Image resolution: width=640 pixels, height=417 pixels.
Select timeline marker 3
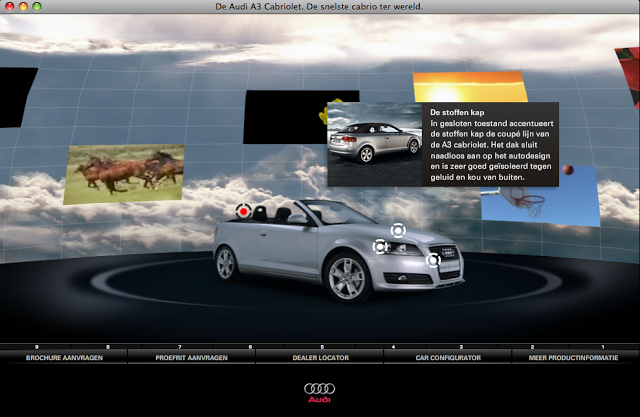click(461, 347)
